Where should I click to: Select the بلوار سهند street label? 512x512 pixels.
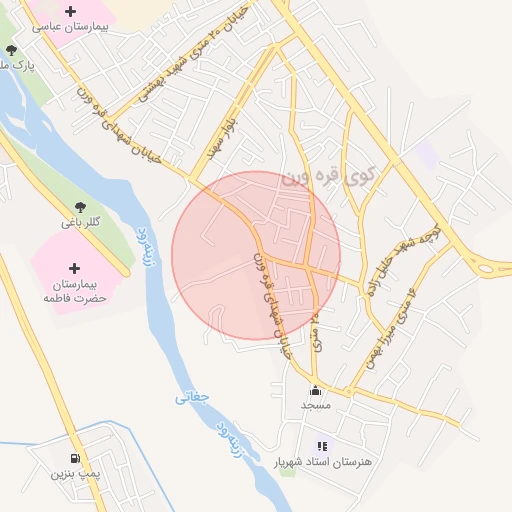(x=221, y=139)
